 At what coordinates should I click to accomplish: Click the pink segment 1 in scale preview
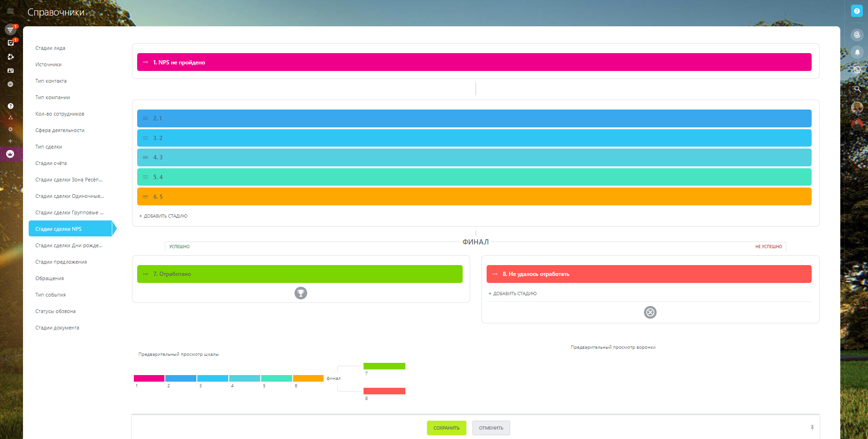coord(149,378)
